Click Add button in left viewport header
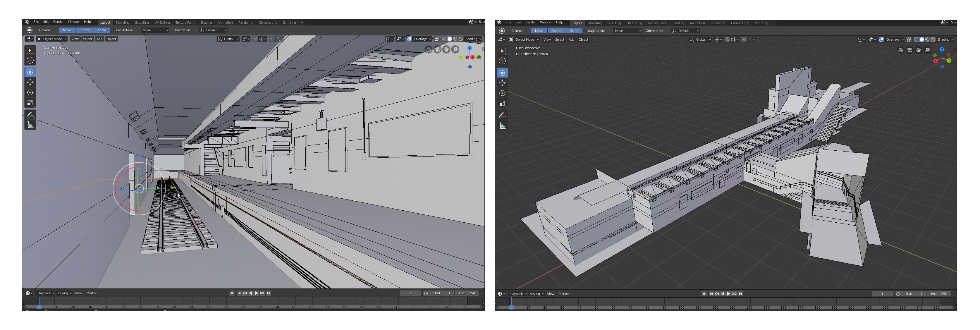The height and width of the screenshot is (330, 980). 99,39
